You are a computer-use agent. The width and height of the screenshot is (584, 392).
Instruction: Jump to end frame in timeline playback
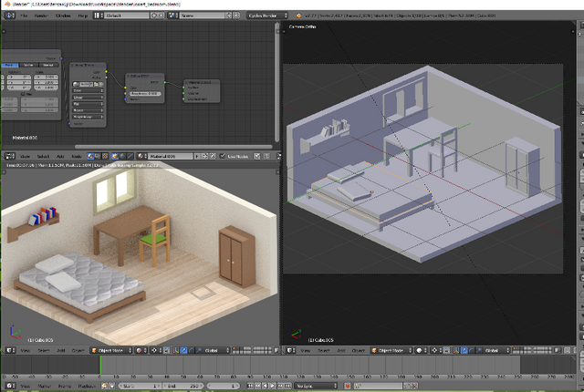287,386
